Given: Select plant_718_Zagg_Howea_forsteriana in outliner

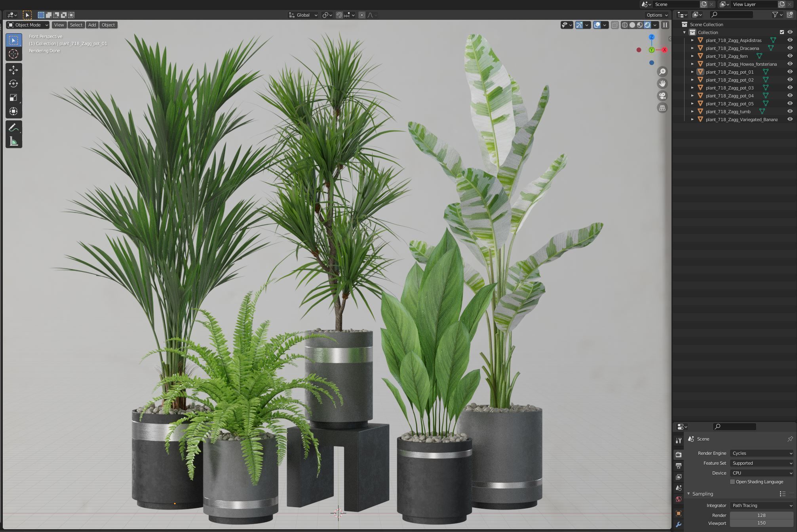Looking at the screenshot, I should (x=741, y=64).
